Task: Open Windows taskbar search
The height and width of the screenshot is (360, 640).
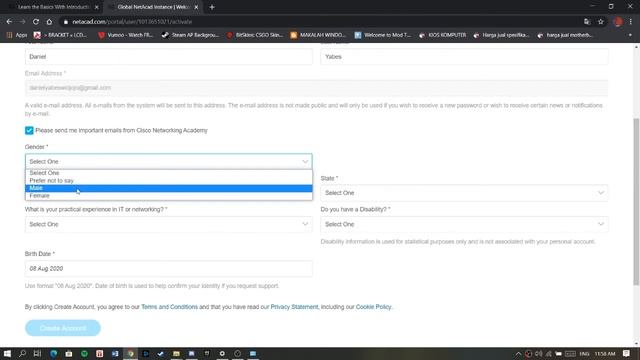Action: point(22,353)
